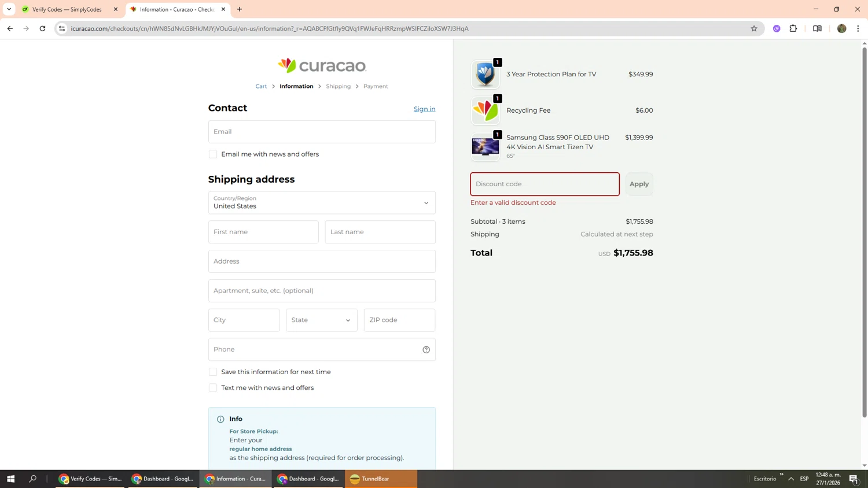View site information icon in address bar
Screen dimensions: 868x488
click(x=62, y=28)
